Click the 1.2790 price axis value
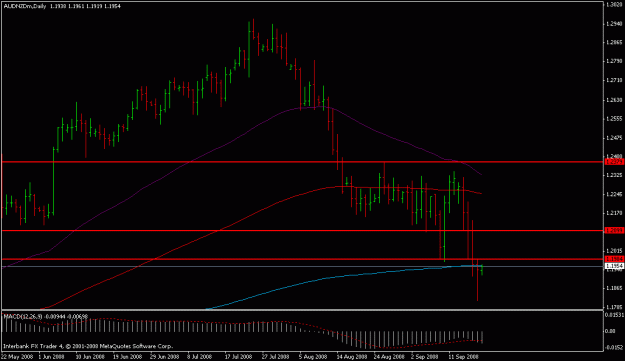The width and height of the screenshot is (625, 361). click(614, 61)
